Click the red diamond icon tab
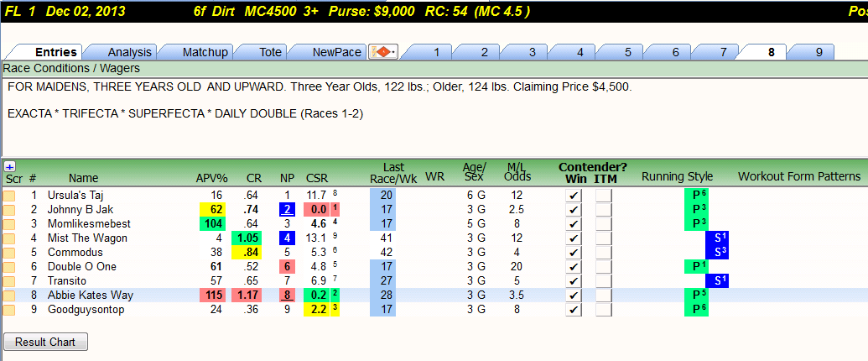This screenshot has width=868, height=361. point(383,52)
